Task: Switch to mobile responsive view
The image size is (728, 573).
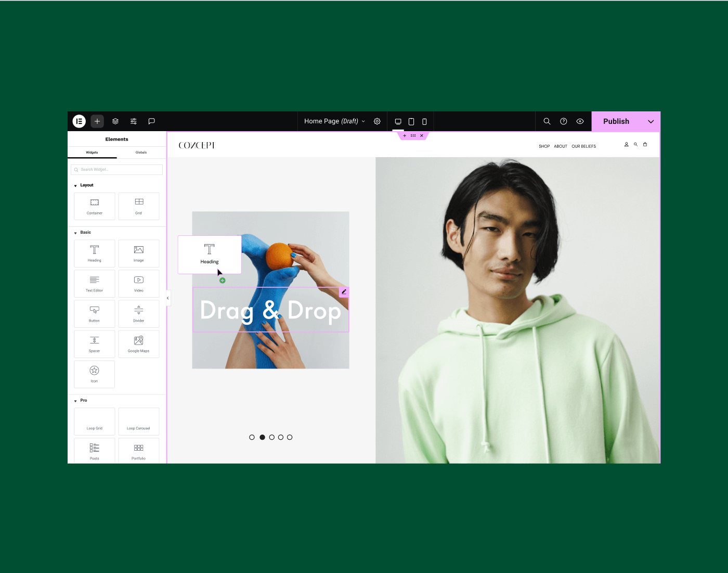Action: tap(424, 121)
